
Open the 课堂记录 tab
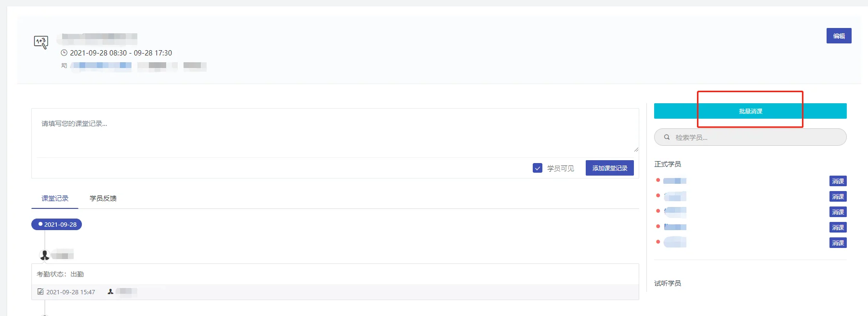55,198
